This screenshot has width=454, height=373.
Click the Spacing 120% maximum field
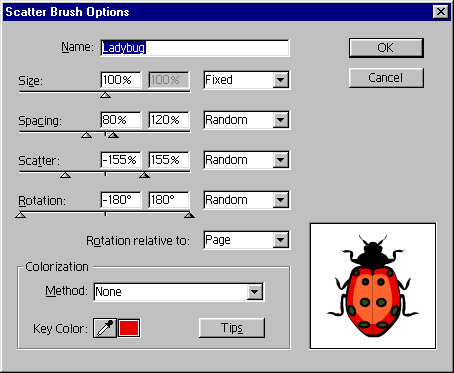pos(169,120)
